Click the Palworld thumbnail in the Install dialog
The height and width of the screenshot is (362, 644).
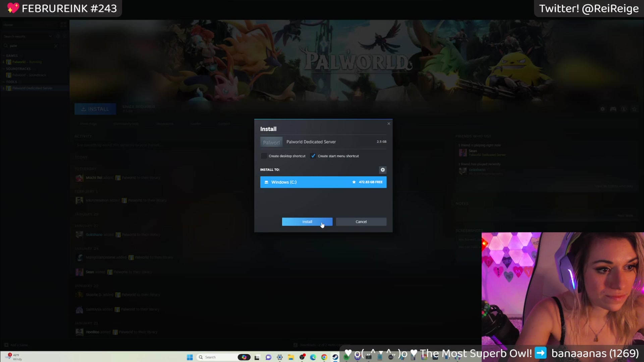coord(271,142)
